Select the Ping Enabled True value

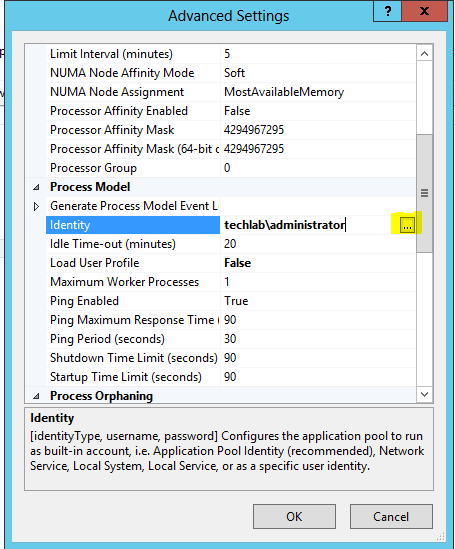[x=236, y=301]
